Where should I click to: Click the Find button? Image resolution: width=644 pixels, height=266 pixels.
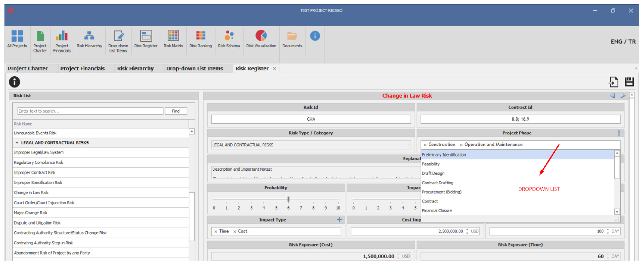coord(176,111)
